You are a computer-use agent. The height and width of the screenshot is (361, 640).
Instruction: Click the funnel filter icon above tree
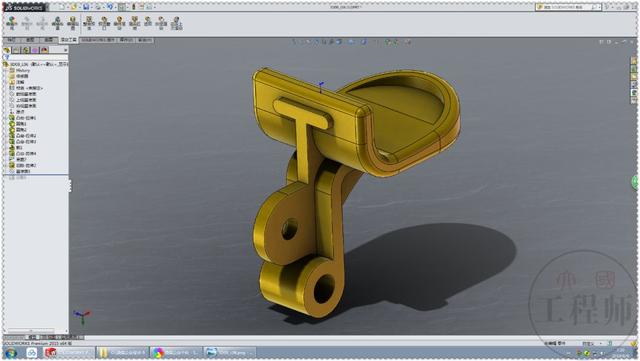(x=6, y=58)
